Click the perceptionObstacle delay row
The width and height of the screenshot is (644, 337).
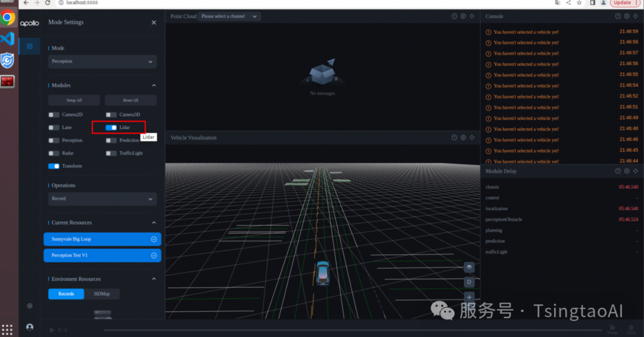click(562, 219)
